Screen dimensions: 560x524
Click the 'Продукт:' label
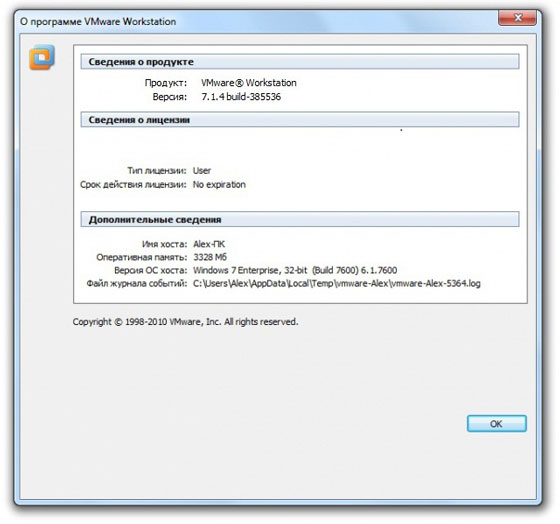(x=166, y=83)
